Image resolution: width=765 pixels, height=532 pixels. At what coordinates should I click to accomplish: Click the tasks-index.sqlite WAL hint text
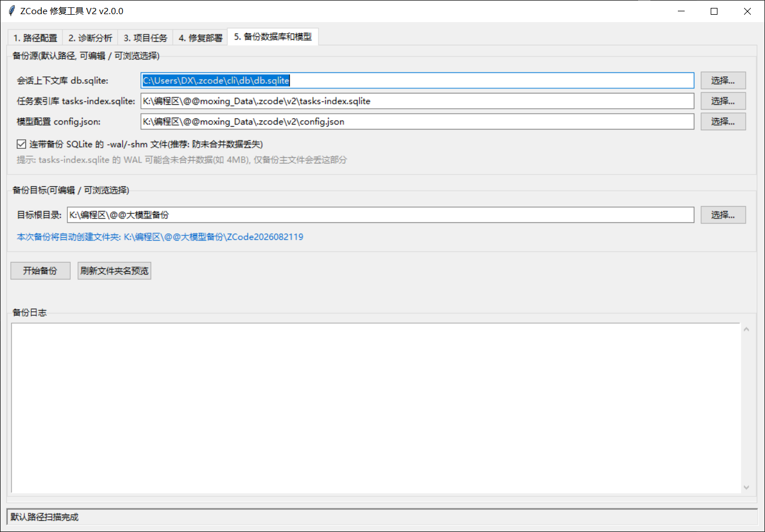pyautogui.click(x=182, y=160)
